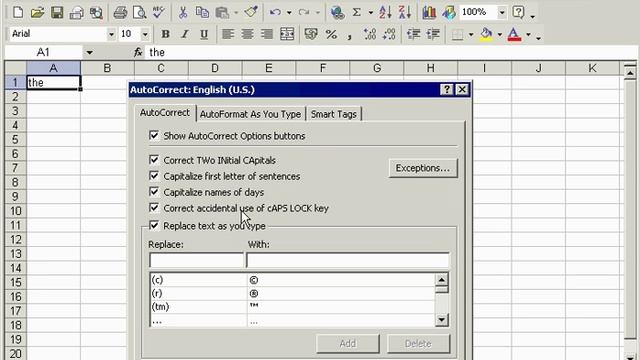Viewport: 640px width, 360px height.
Task: Cut selection with scissors icon
Action: pyautogui.click(x=183, y=13)
